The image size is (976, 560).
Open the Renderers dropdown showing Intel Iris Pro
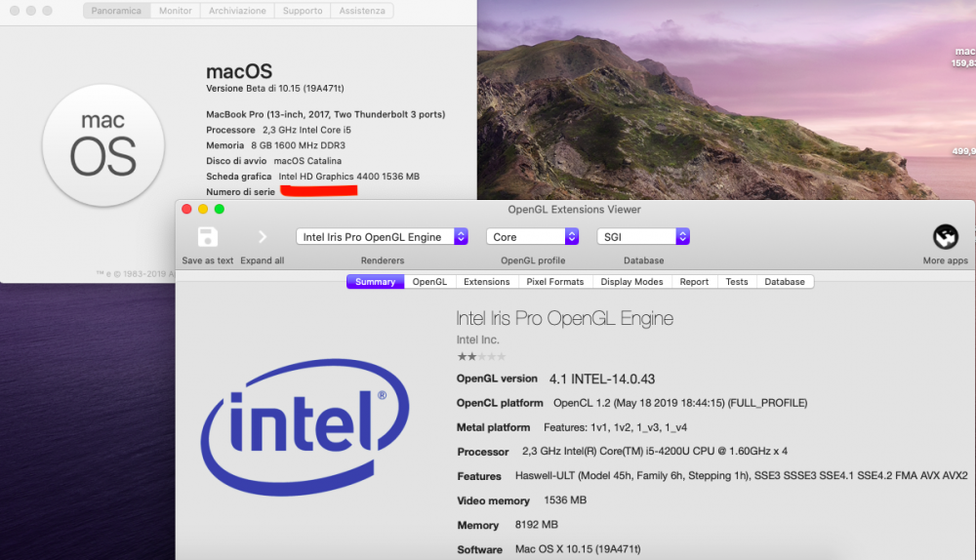[382, 237]
